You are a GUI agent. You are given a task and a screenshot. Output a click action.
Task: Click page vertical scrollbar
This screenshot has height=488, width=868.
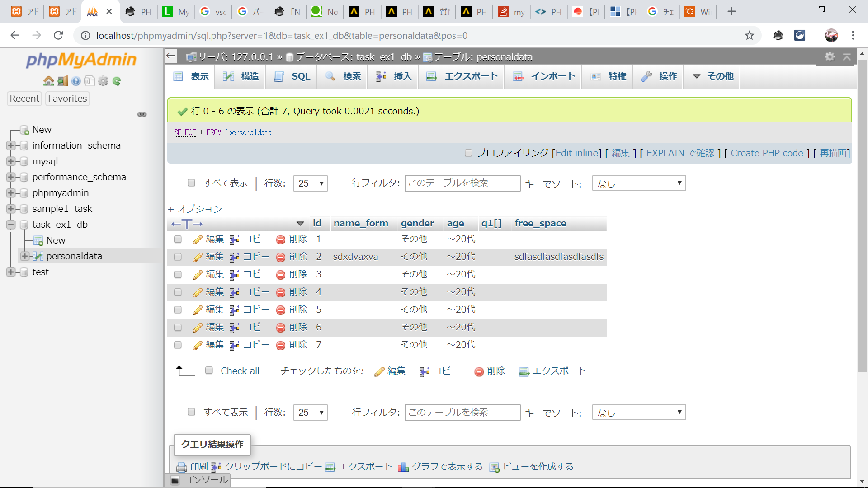click(x=862, y=217)
